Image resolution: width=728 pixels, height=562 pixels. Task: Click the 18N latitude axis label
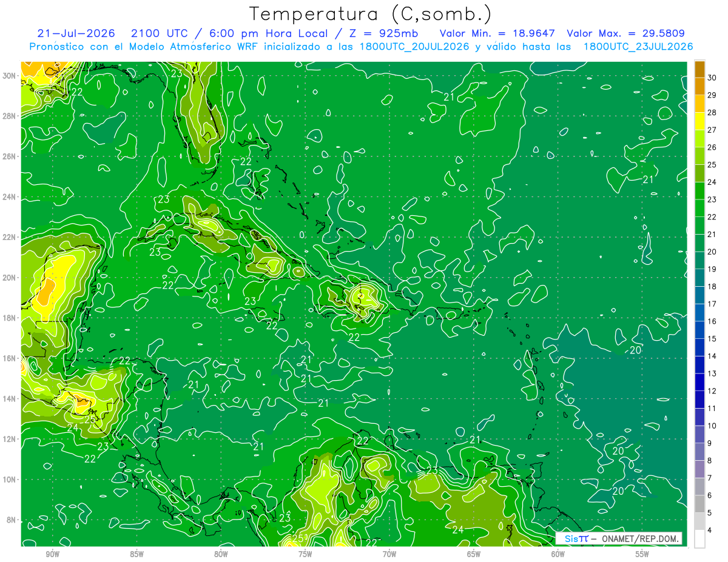10,318
